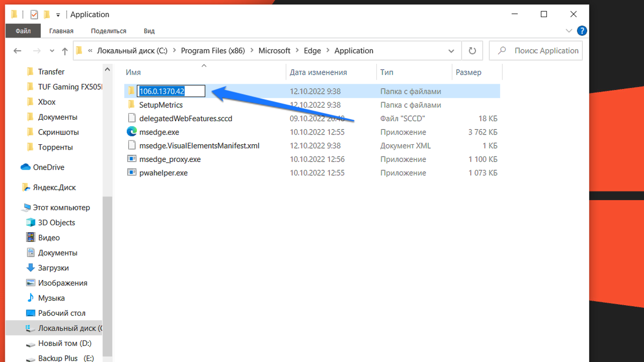Click the new folder quick access icon
The height and width of the screenshot is (362, 644).
point(47,14)
